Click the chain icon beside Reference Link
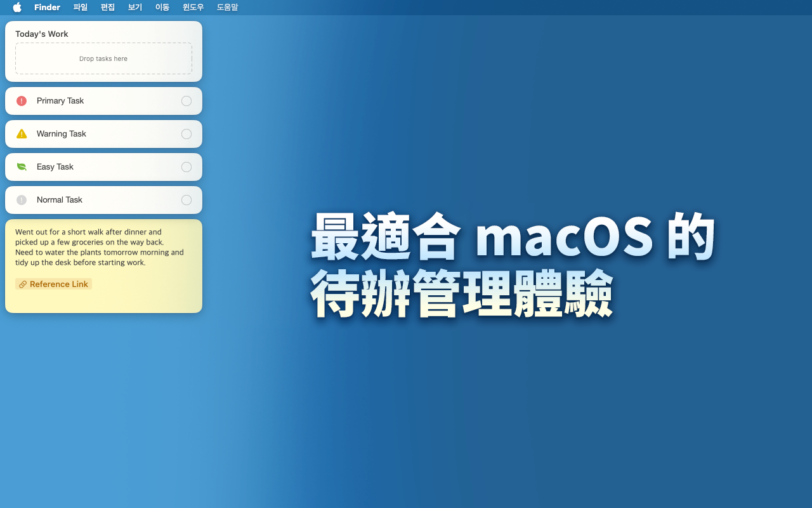The image size is (812, 508). click(23, 284)
